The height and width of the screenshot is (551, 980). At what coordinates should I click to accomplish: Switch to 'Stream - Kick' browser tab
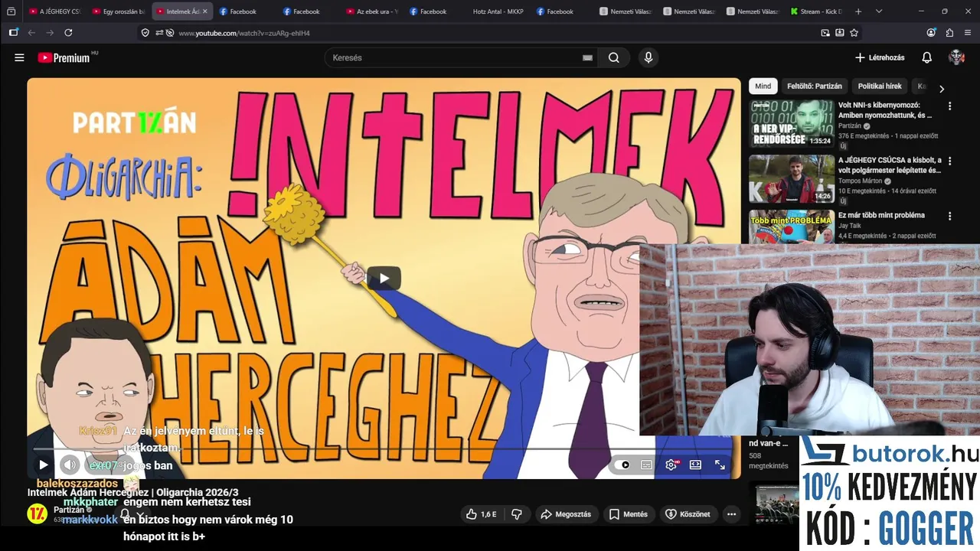point(815,11)
